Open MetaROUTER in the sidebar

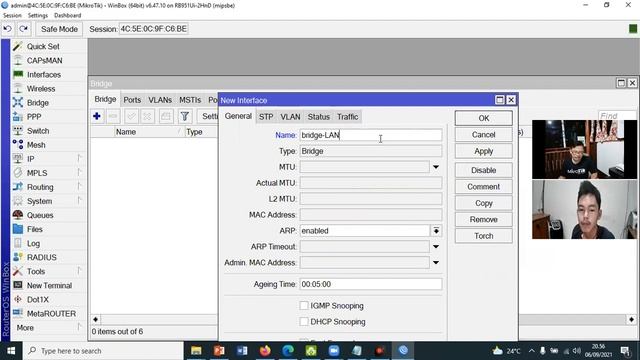point(51,314)
